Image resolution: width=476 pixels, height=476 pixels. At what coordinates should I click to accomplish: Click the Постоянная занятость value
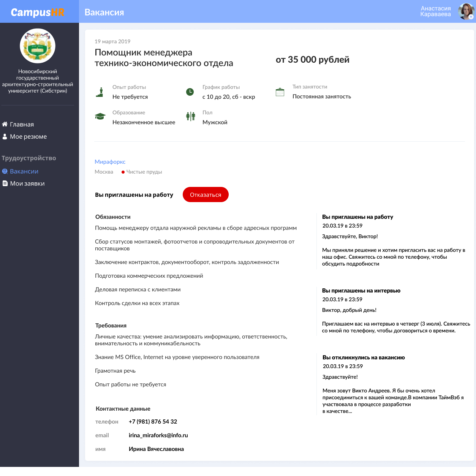coord(322,96)
